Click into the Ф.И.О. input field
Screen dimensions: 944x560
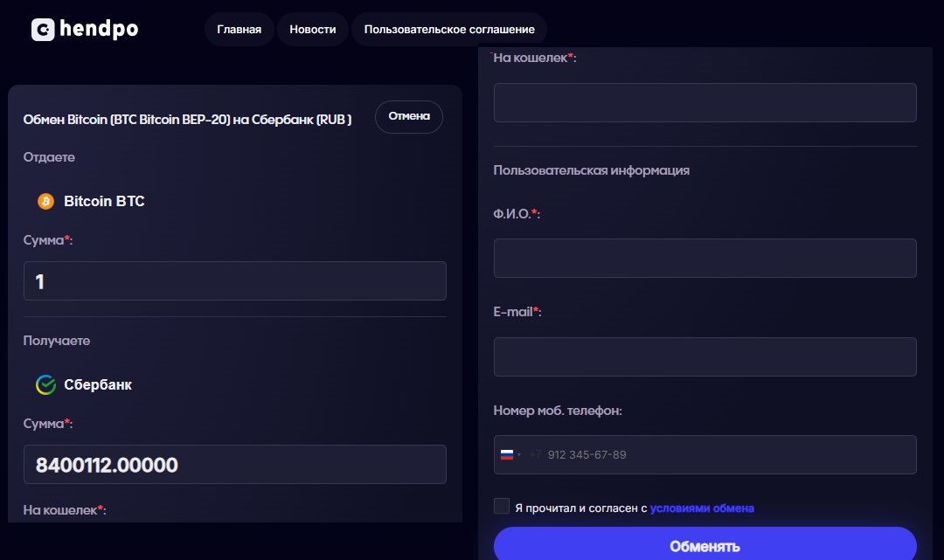pyautogui.click(x=705, y=258)
